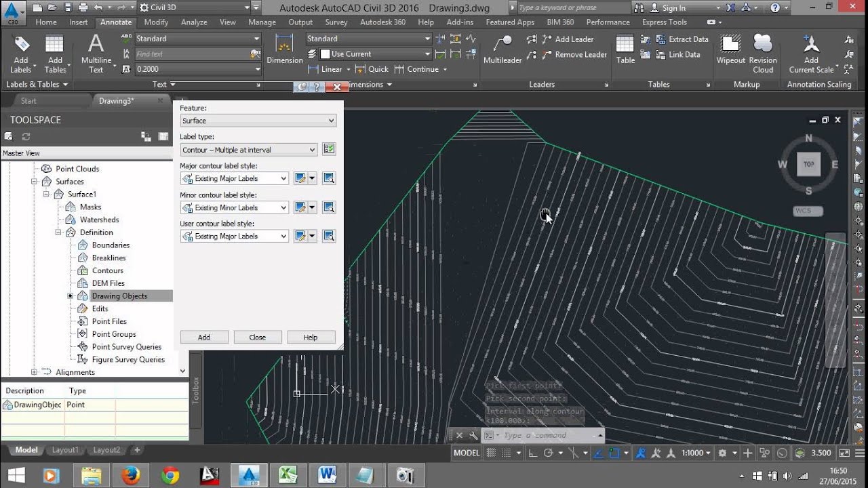Toggle Ortho mode on status bar

[x=534, y=453]
